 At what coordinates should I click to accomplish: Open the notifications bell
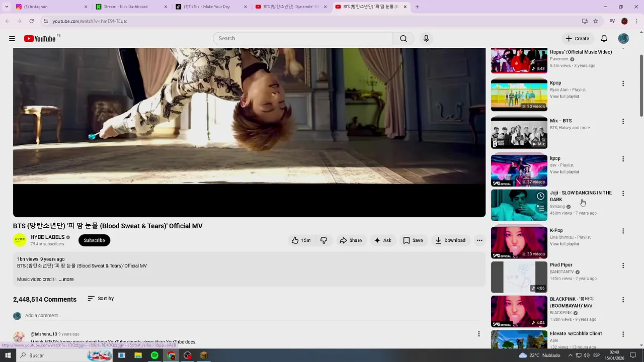click(x=604, y=39)
